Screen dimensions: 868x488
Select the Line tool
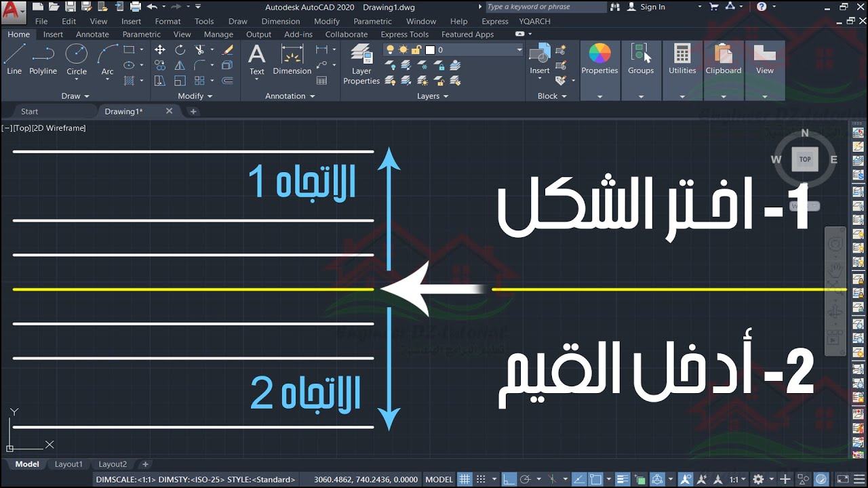14,59
